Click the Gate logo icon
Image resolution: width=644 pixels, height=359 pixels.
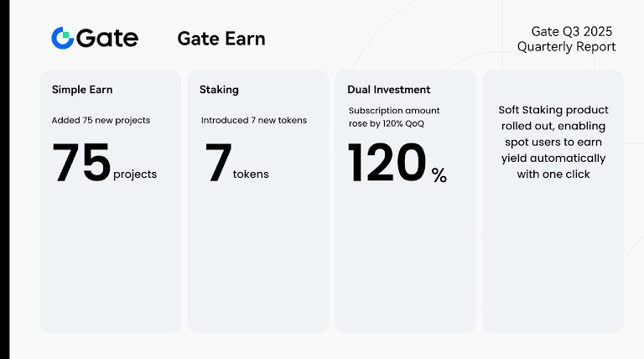(x=63, y=38)
